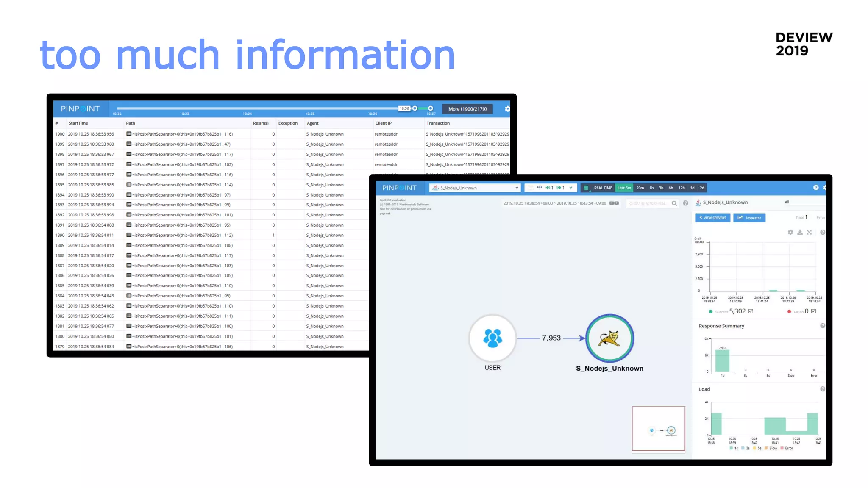Click the 18:36 timeline slider handle
This screenshot has height=488, width=868.
pyautogui.click(x=415, y=108)
